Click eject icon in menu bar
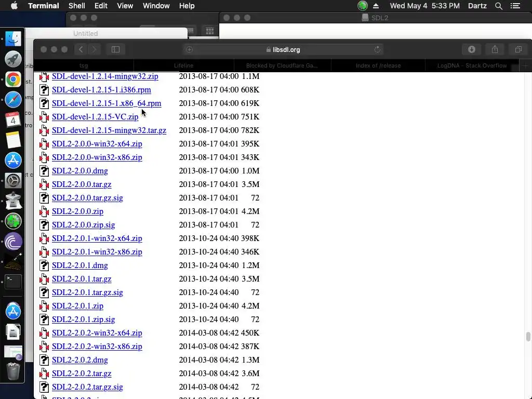The height and width of the screenshot is (399, 532). point(376,6)
